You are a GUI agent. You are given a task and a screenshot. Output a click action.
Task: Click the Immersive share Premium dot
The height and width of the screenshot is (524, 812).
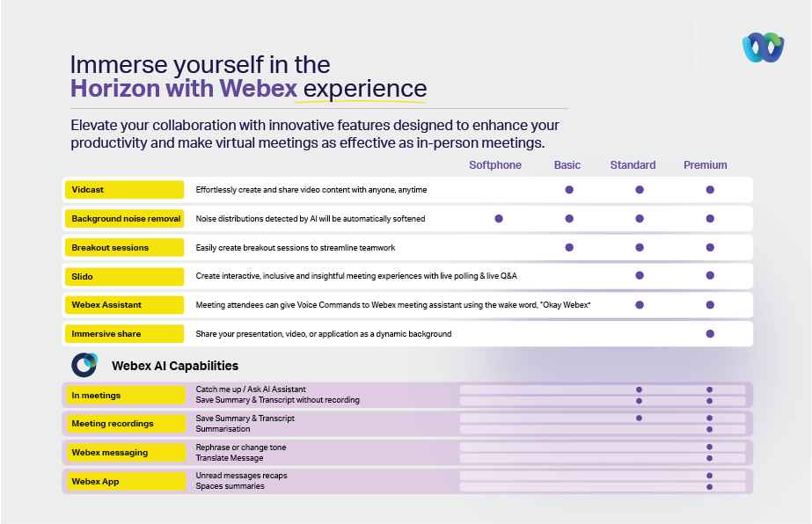pyautogui.click(x=710, y=334)
